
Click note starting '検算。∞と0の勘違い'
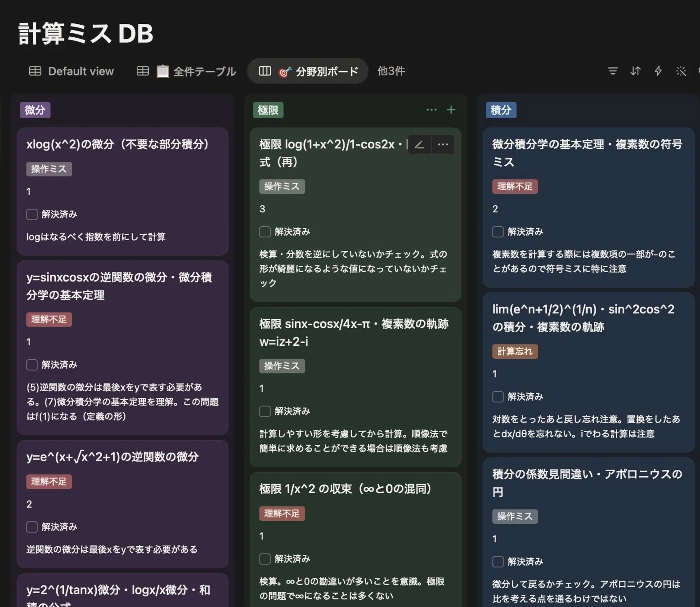click(x=352, y=589)
